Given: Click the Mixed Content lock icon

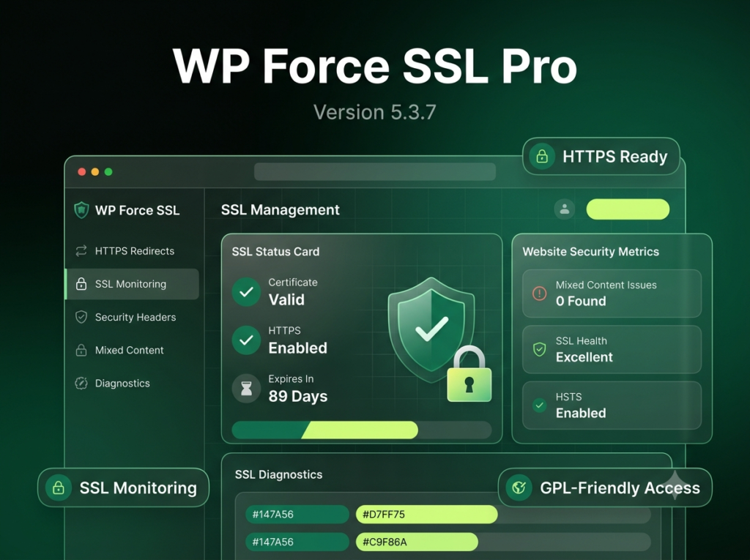Looking at the screenshot, I should 81,350.
